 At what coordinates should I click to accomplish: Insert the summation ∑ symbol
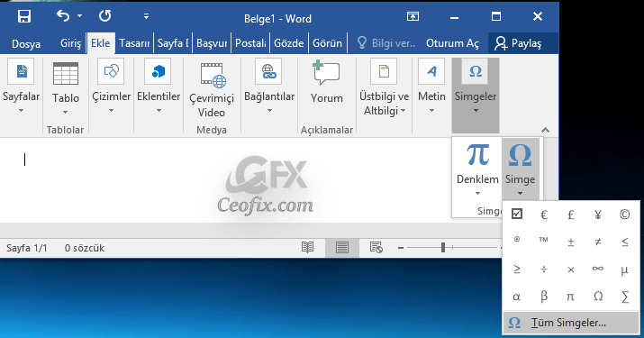click(x=625, y=297)
